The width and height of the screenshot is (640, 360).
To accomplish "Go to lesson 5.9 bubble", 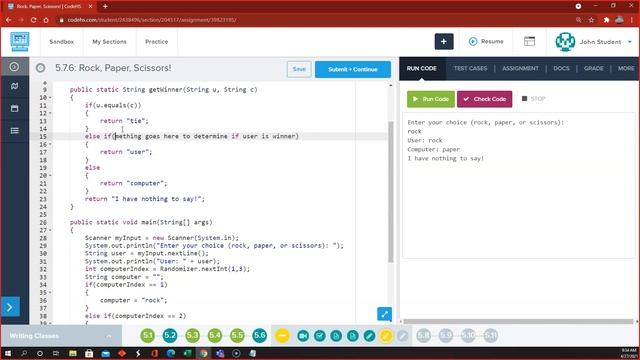I will 446,336.
